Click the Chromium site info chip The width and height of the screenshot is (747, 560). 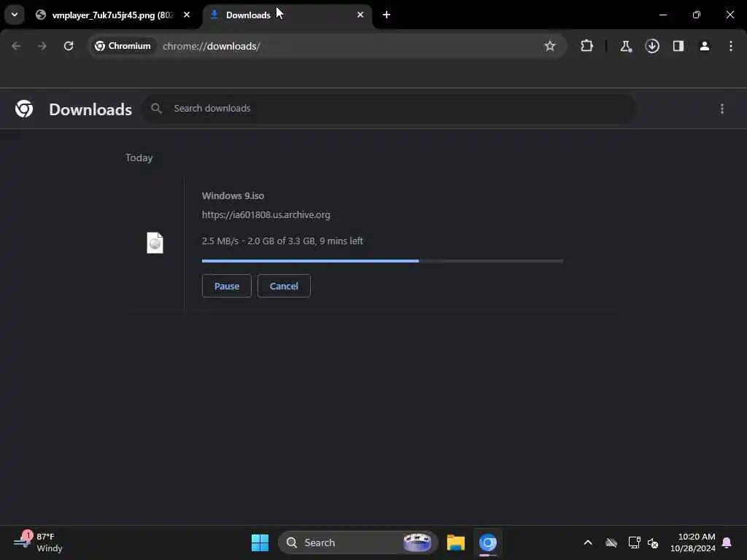tap(123, 46)
